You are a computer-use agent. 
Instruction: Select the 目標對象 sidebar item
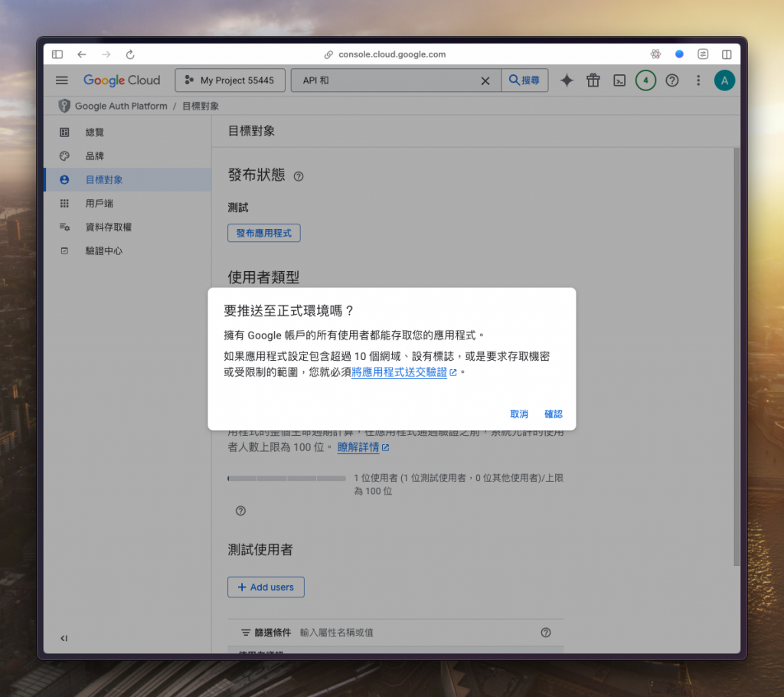[128, 180]
